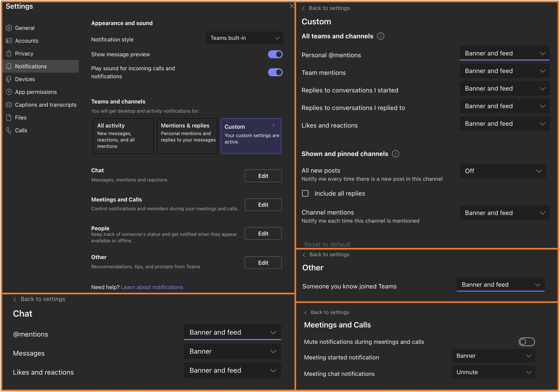Click info icon beside Shown and pinned channels

395,154
